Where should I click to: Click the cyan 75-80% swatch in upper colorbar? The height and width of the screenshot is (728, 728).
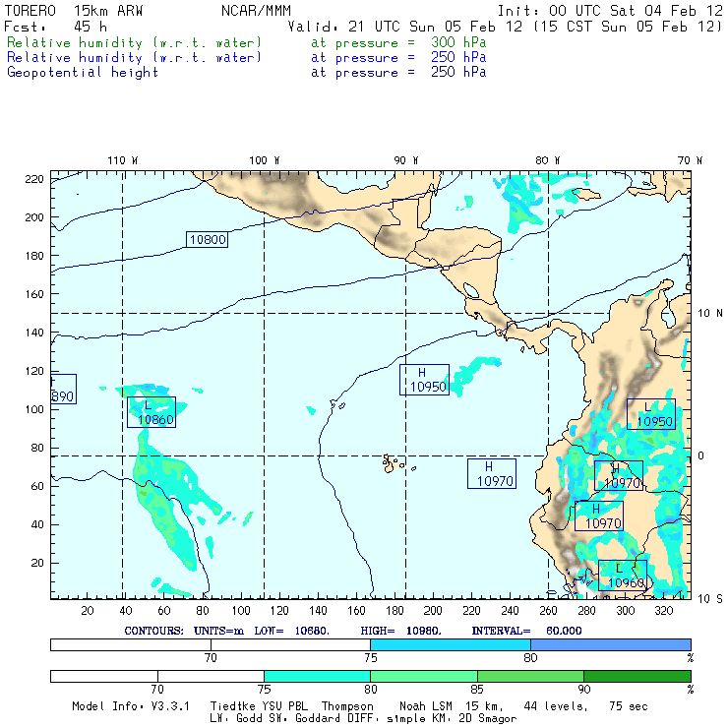(451, 644)
